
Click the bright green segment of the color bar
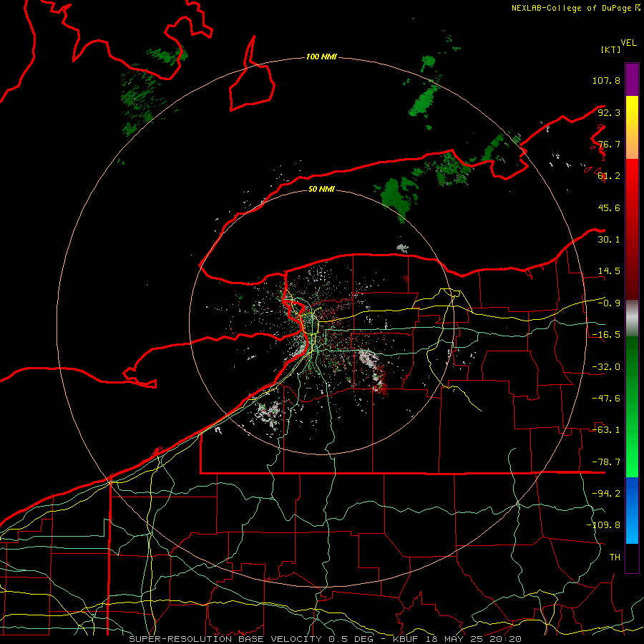click(x=632, y=406)
